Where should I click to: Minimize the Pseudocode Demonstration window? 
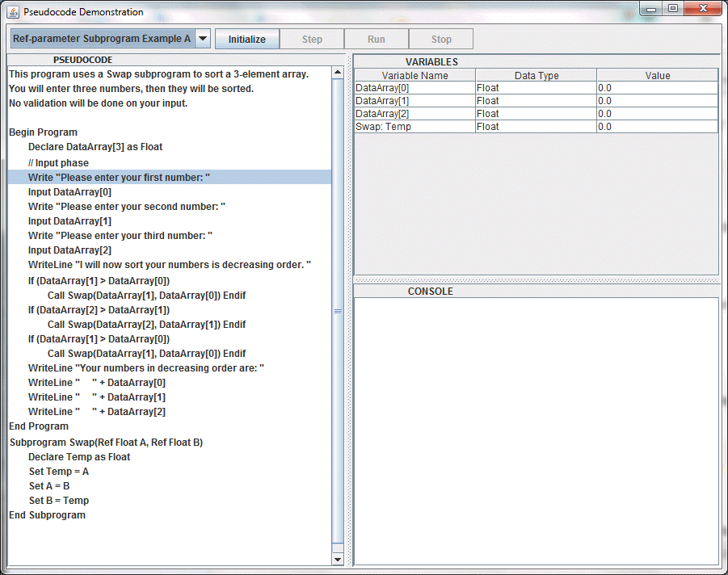[651, 9]
